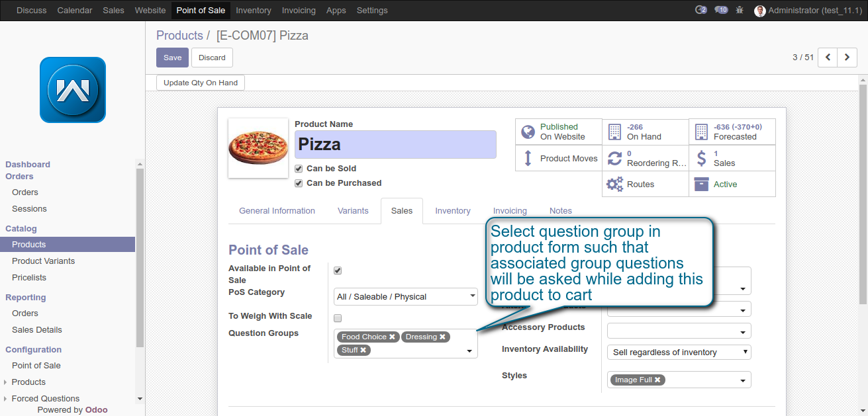Open the Calendar app menu
The height and width of the screenshot is (416, 868).
75,11
